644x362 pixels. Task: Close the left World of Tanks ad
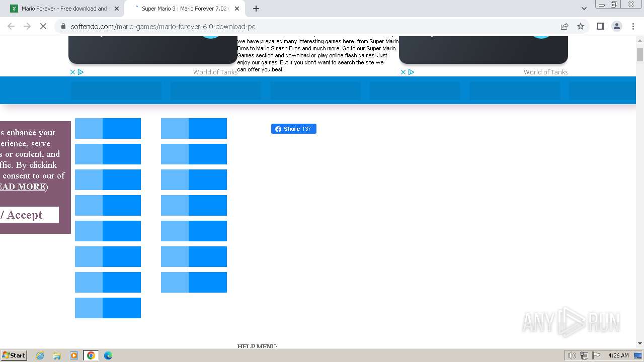(72, 72)
